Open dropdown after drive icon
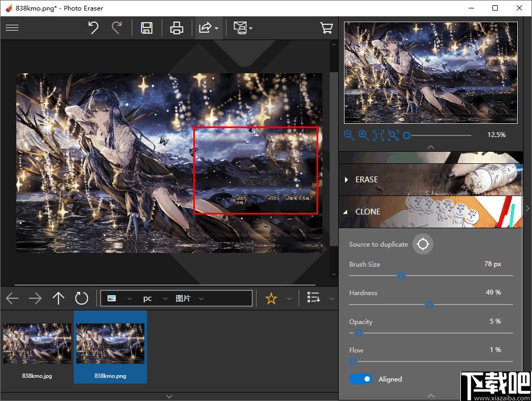 [x=129, y=299]
